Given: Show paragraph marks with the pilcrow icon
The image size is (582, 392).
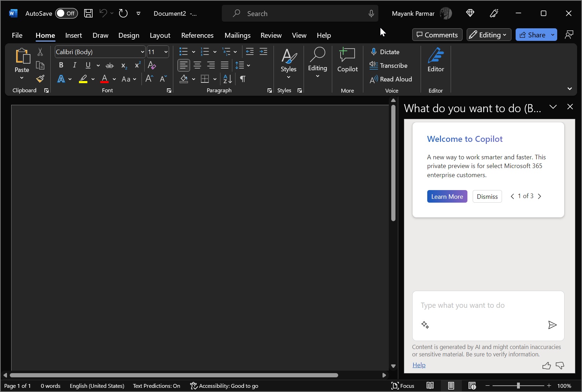Looking at the screenshot, I should point(242,79).
